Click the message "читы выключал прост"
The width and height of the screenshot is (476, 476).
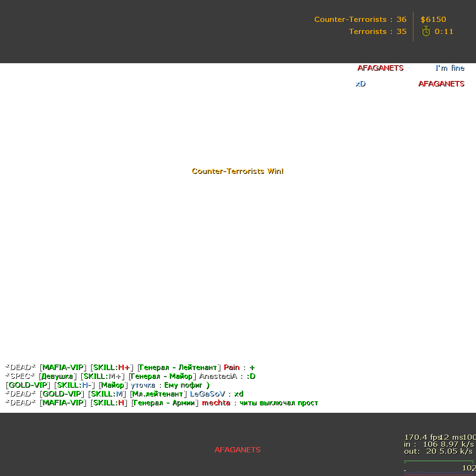pos(278,403)
